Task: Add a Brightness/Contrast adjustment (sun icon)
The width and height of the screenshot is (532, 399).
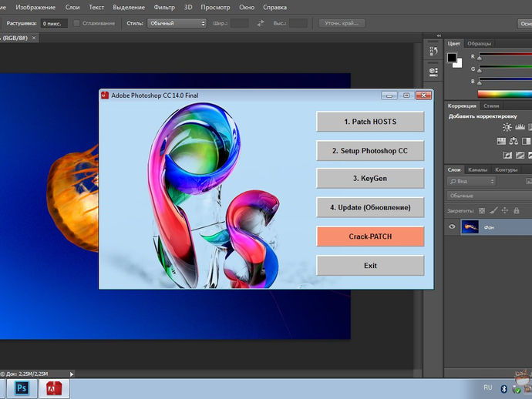Action: 507,127
